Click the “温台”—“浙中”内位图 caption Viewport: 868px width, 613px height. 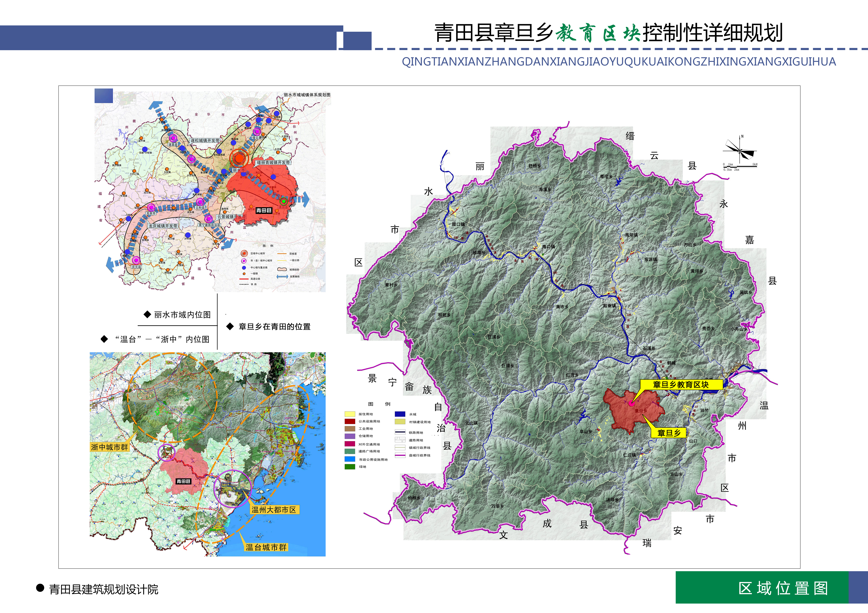(x=162, y=339)
